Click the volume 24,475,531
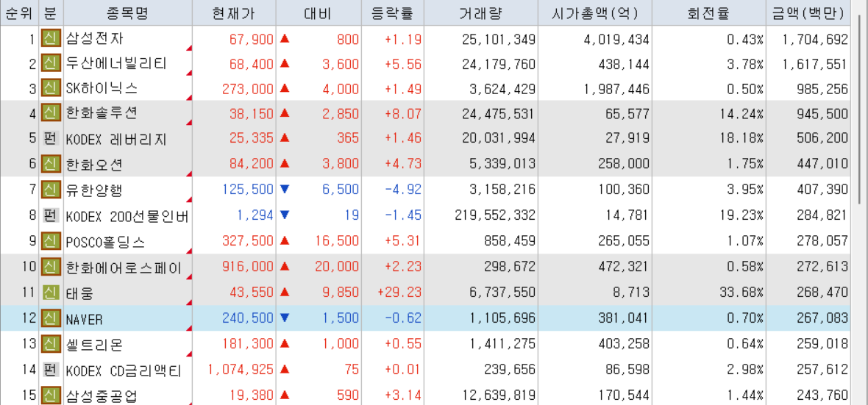The height and width of the screenshot is (405, 868). pos(499,113)
